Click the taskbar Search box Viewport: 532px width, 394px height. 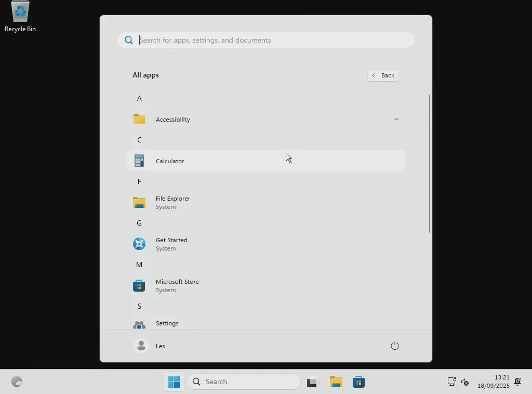tap(244, 382)
